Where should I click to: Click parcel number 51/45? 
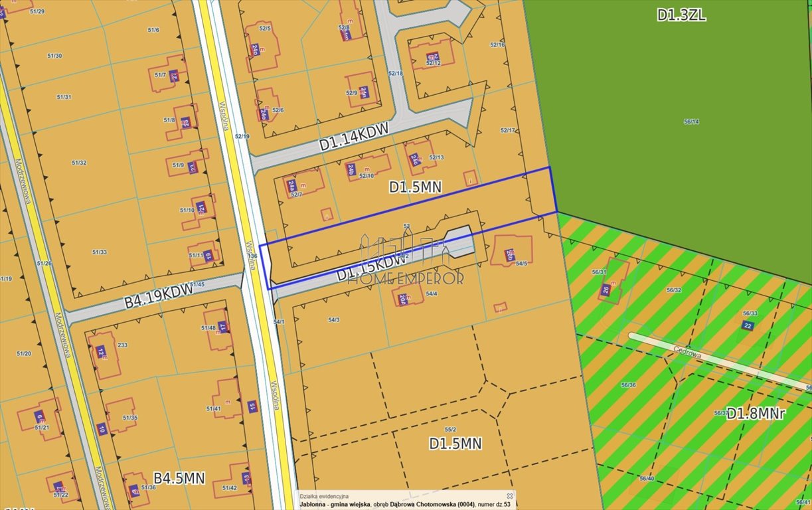tap(197, 285)
